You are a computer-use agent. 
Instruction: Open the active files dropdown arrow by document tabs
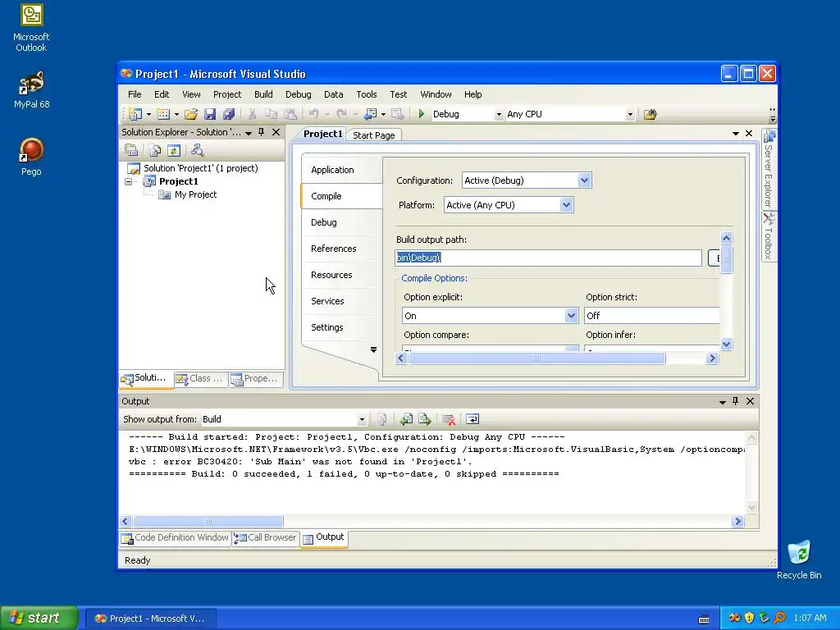coord(736,134)
